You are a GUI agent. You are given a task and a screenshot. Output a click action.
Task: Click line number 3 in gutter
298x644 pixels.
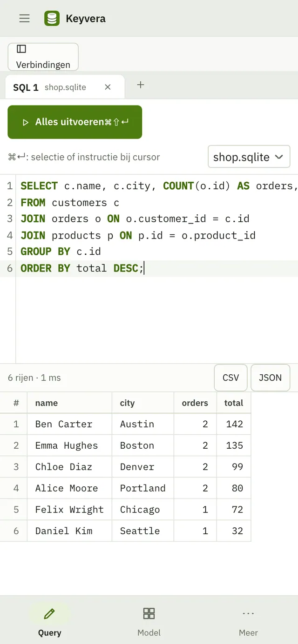10,219
